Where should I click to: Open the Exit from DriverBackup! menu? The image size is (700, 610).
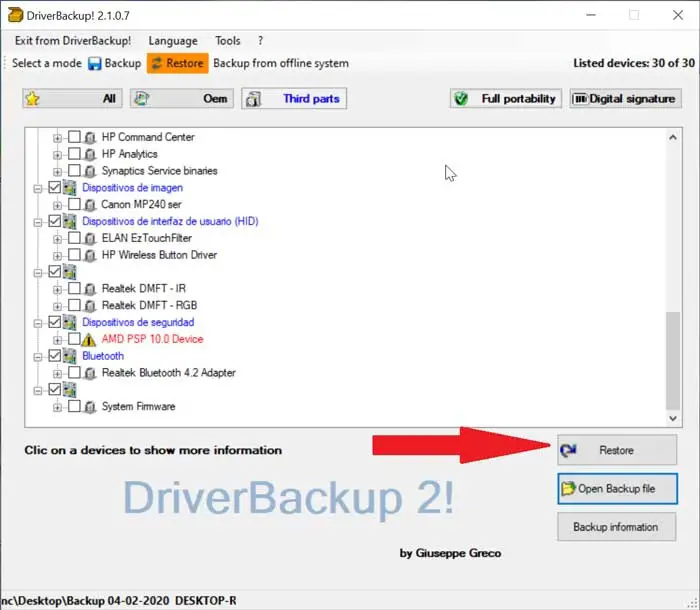coord(73,41)
